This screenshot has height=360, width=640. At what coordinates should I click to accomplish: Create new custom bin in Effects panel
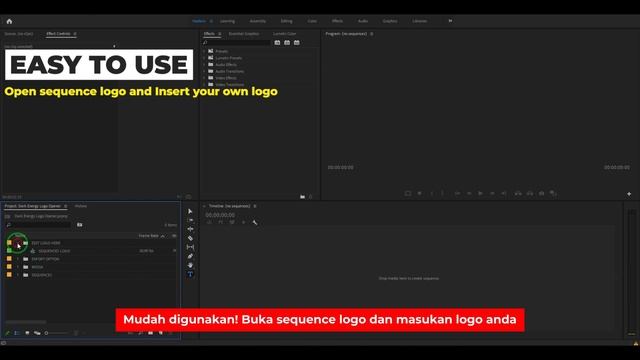tap(302, 197)
